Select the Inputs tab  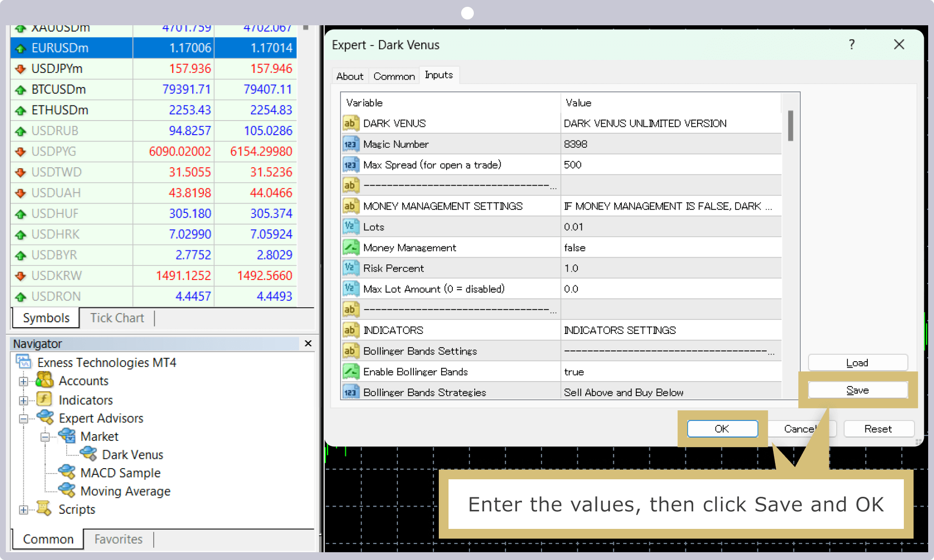click(439, 75)
